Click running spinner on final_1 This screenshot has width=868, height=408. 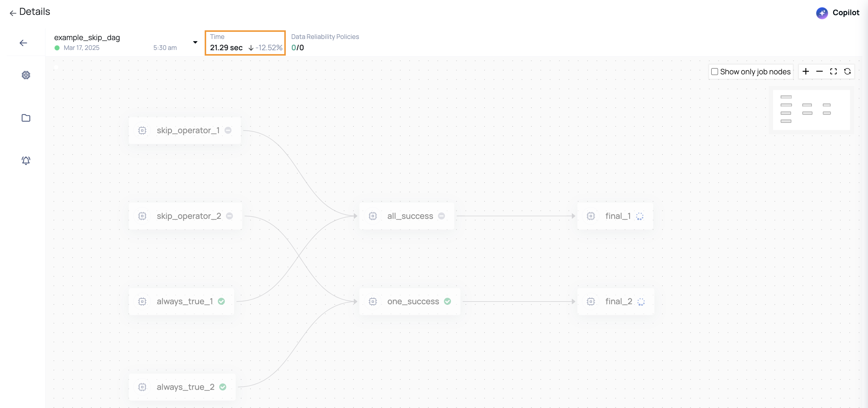point(640,216)
